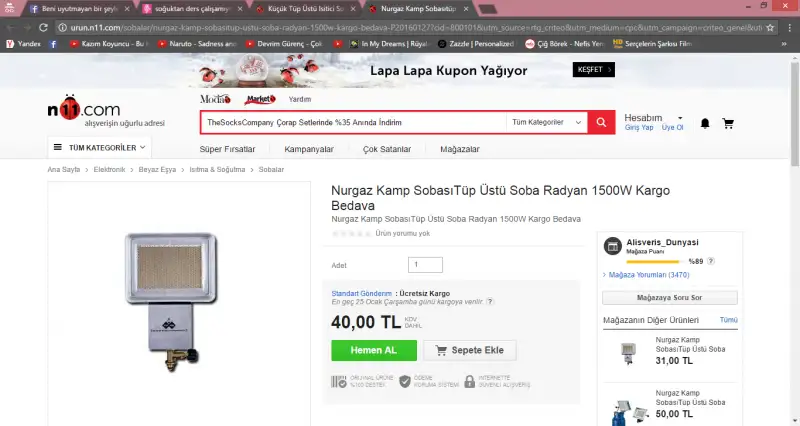Open Mağazalar menu item
This screenshot has width=800, height=426.
[460, 149]
